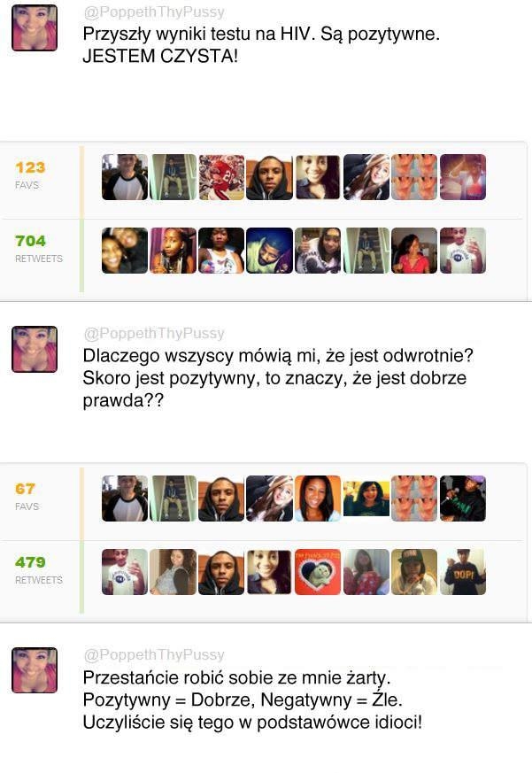Open the 704 RETWEETS count

point(39,249)
